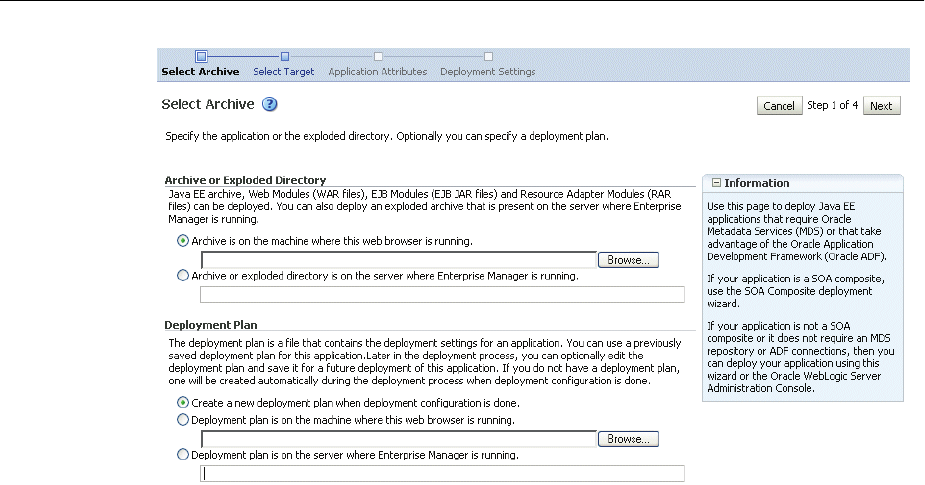
Task: Browse for the archive file
Action: coord(629,259)
